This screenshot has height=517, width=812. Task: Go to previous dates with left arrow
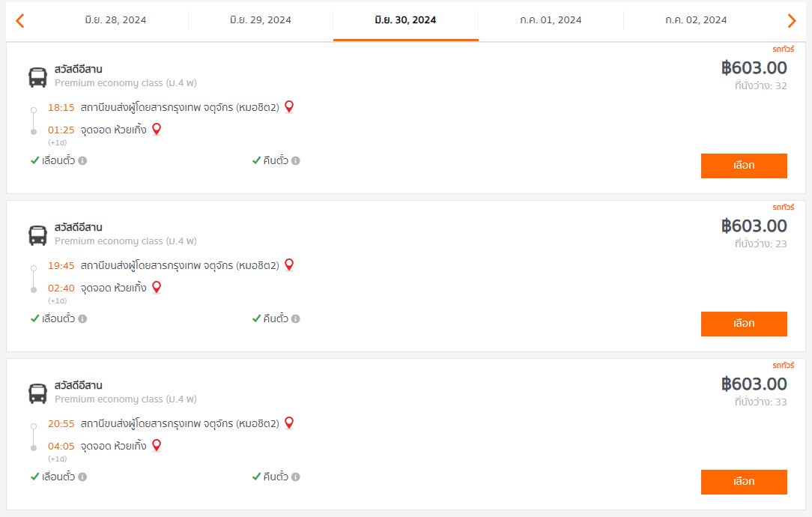pyautogui.click(x=20, y=21)
